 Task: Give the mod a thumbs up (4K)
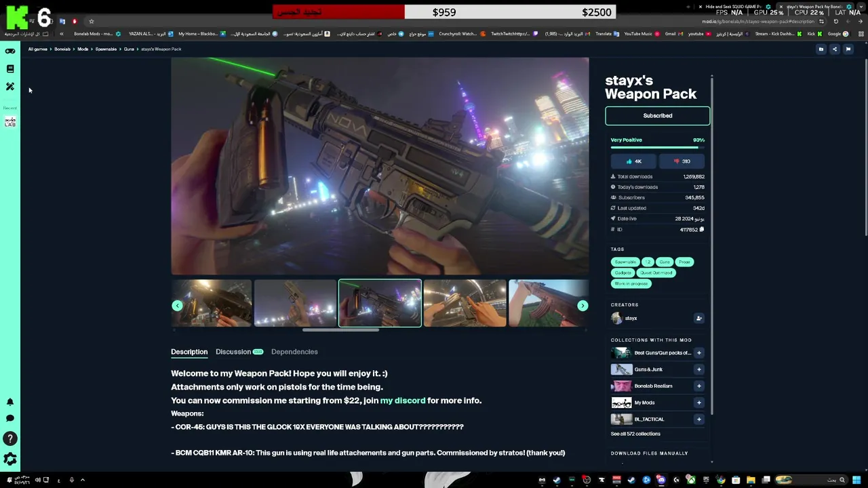[633, 161]
